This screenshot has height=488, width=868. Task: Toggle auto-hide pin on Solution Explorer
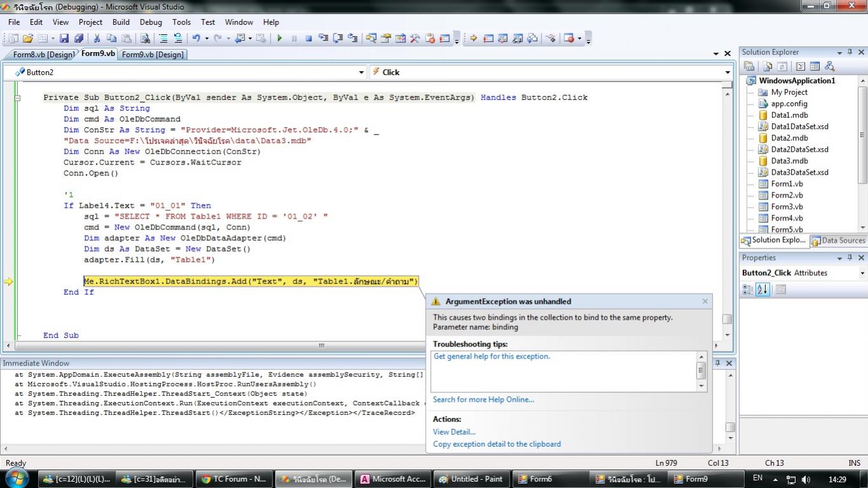point(851,52)
